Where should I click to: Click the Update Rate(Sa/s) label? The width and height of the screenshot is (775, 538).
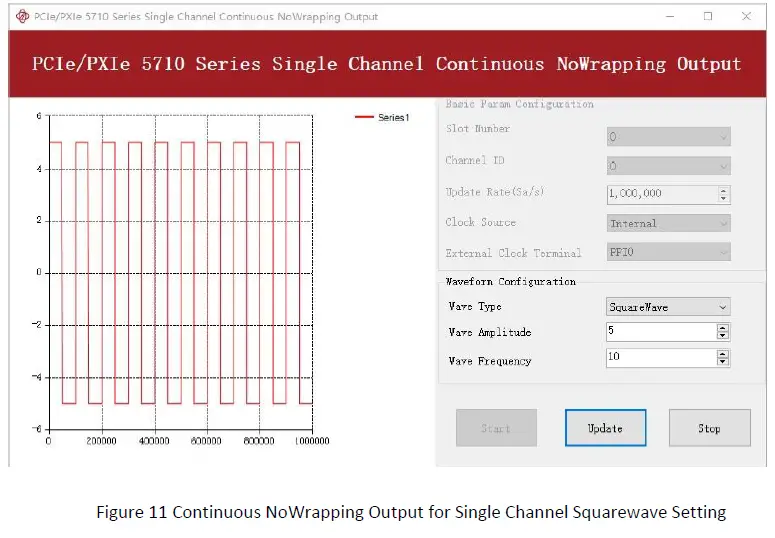coord(495,192)
